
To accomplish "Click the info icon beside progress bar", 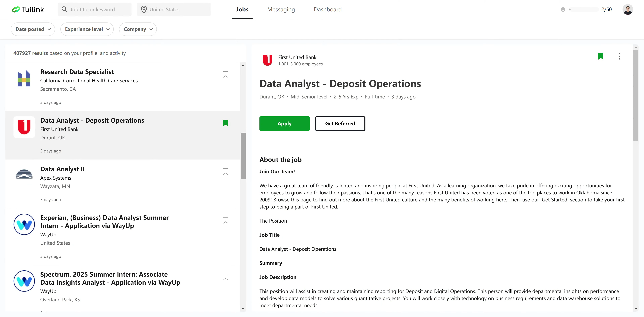I will click(563, 10).
